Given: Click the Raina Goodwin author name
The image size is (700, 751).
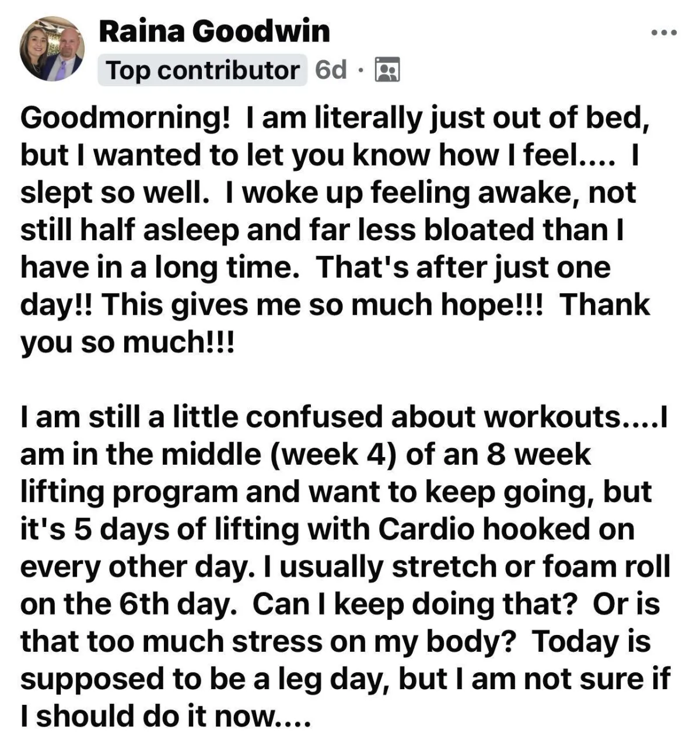Looking at the screenshot, I should click(214, 31).
